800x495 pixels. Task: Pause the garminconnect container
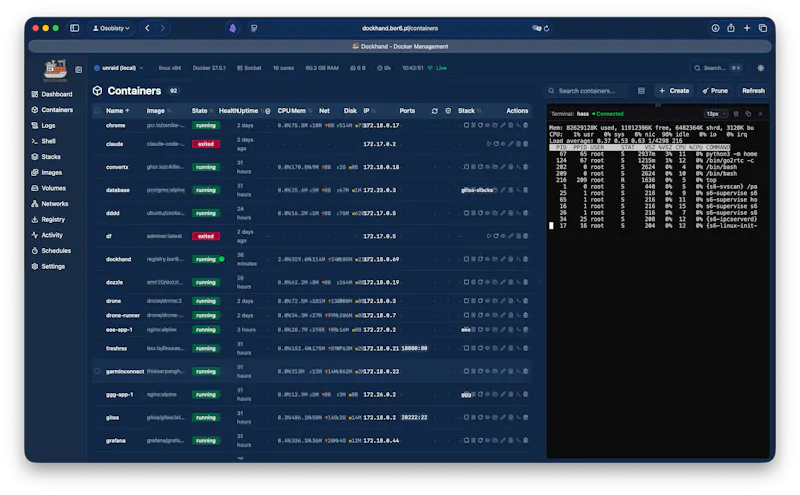473,371
